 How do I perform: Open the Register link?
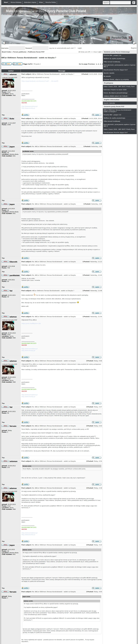tap(134, 48)
